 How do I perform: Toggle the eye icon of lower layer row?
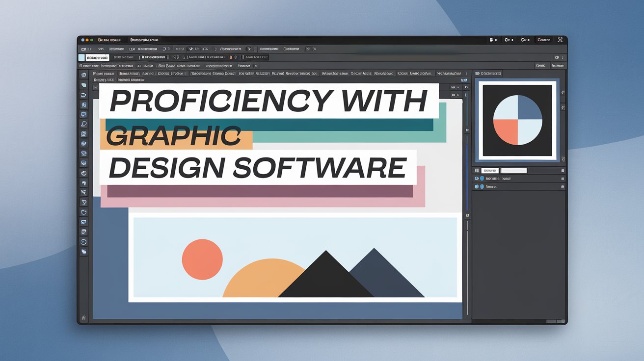tap(476, 187)
